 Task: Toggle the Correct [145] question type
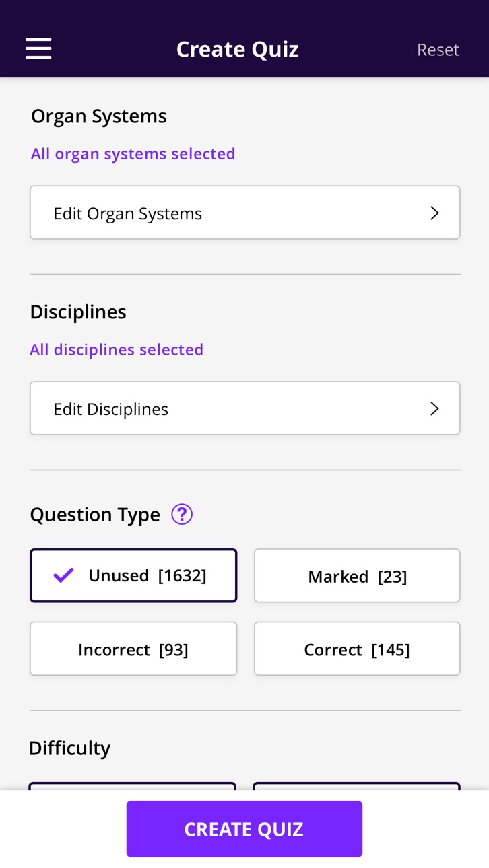pos(357,649)
